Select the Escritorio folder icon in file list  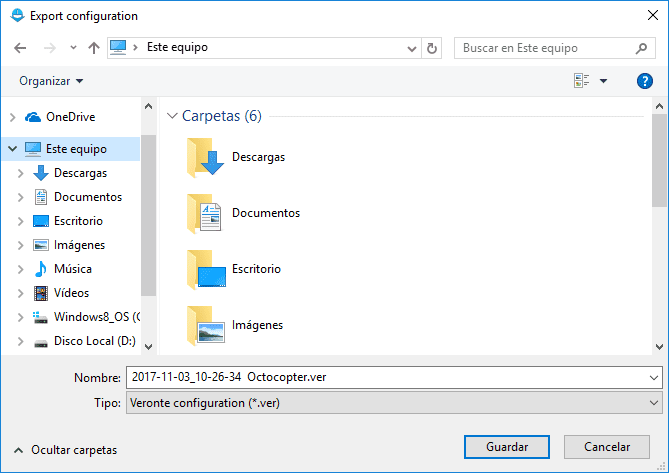click(x=205, y=269)
